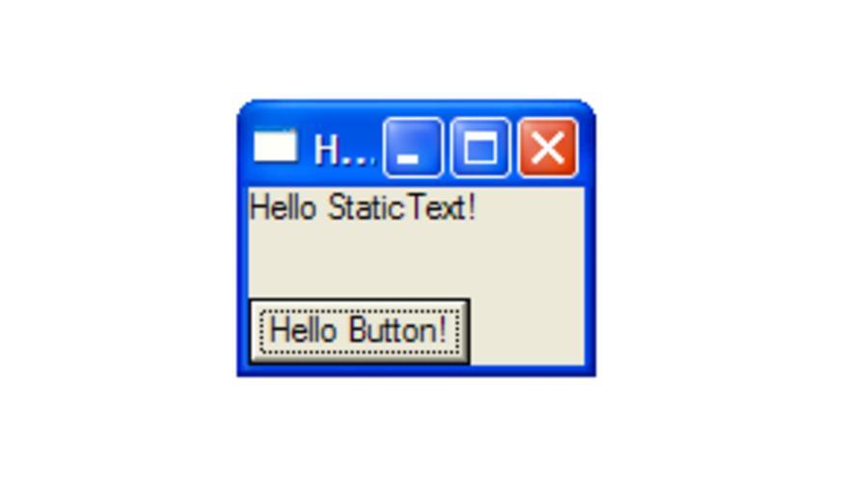Image resolution: width=868 pixels, height=494 pixels.
Task: Click the blue right border of the window
Action: [x=590, y=276]
